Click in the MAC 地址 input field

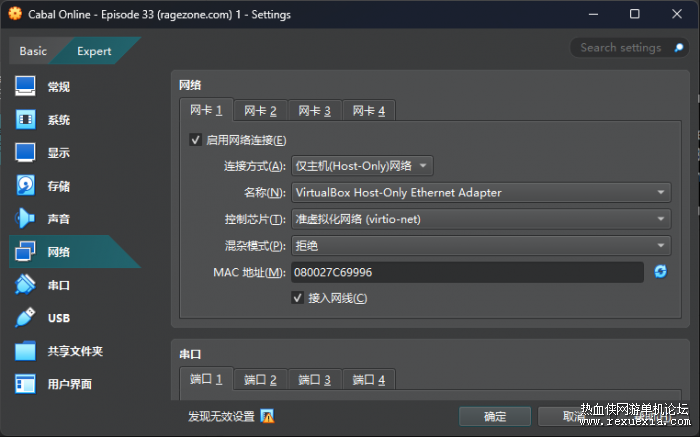467,272
